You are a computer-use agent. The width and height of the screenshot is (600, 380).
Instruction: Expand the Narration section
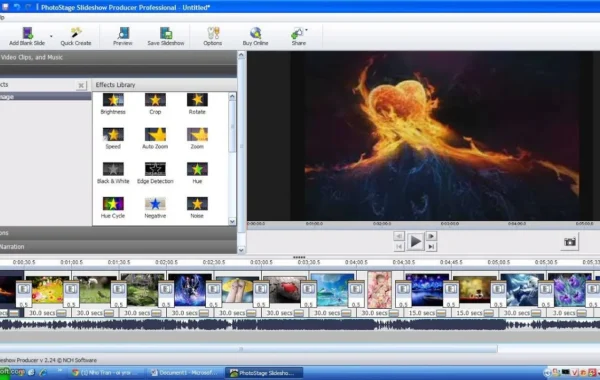(118, 247)
